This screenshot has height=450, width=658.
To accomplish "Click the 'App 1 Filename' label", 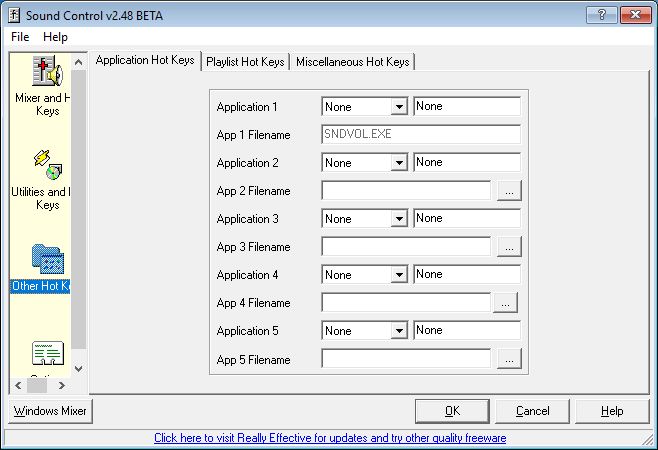I will 253,135.
